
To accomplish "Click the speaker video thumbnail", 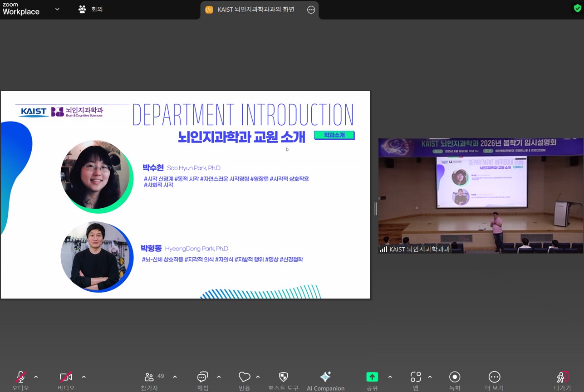I will tap(481, 196).
